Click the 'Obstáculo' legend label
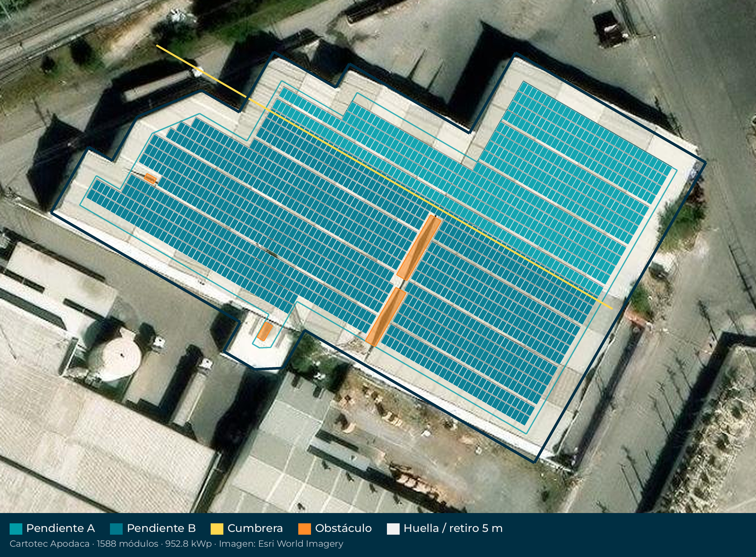 (343, 528)
